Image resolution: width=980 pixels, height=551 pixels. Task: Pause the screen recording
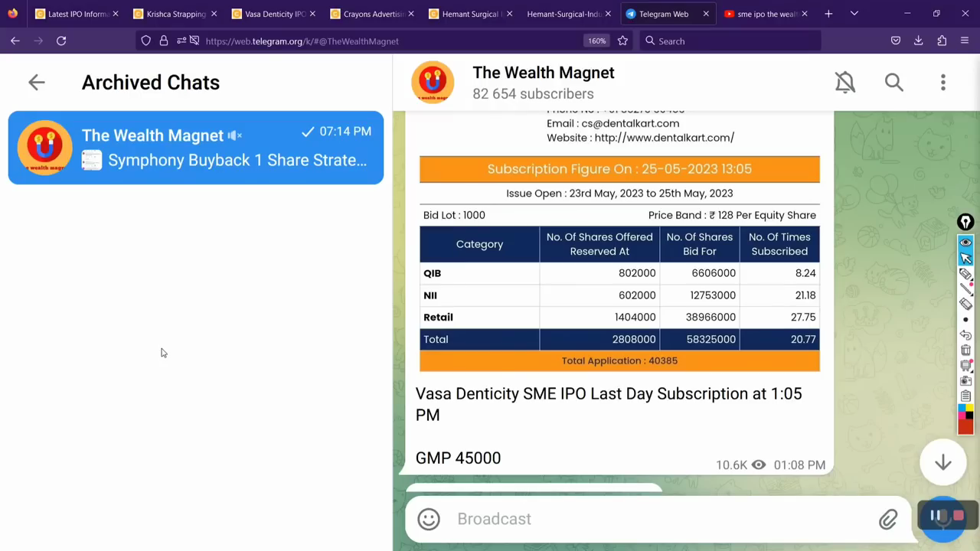point(936,516)
